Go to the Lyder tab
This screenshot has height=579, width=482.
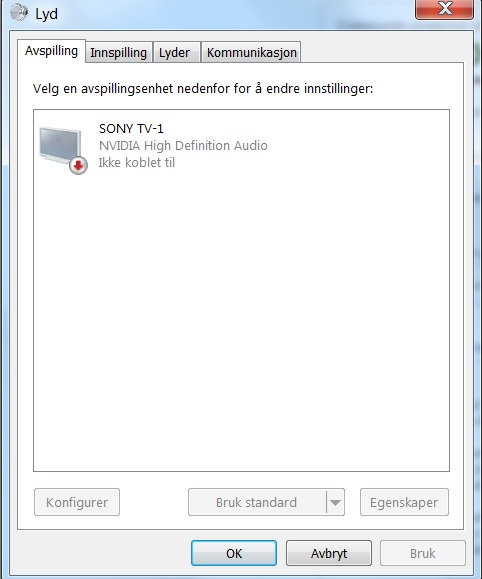click(x=176, y=52)
